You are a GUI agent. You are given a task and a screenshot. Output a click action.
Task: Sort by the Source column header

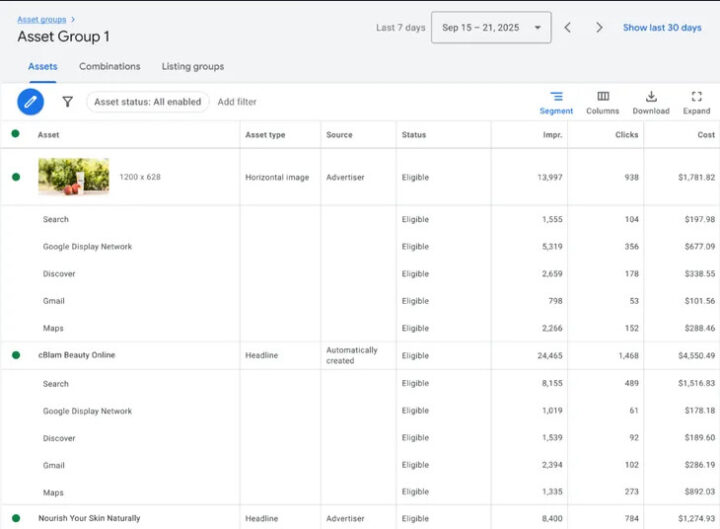coord(339,135)
